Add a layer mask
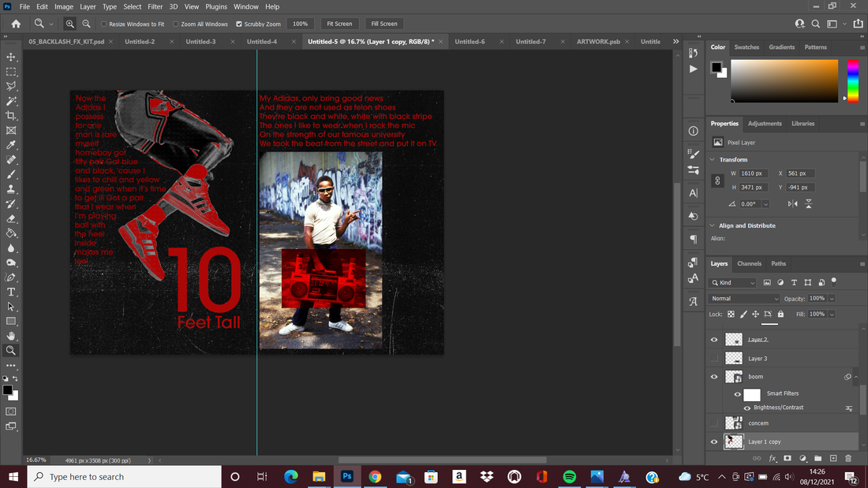Screen dimensions: 868x488 point(788,458)
